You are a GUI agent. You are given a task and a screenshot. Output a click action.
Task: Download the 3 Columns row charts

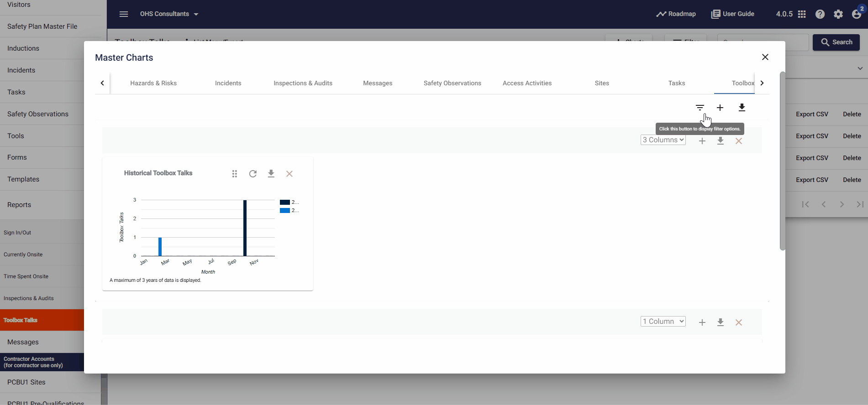tap(721, 141)
